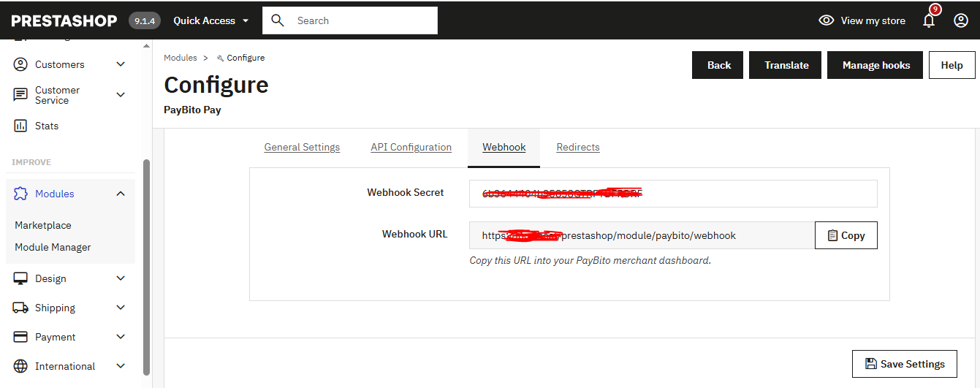The image size is (980, 388).
Task: Click the search magnifier icon
Action: pos(278,20)
